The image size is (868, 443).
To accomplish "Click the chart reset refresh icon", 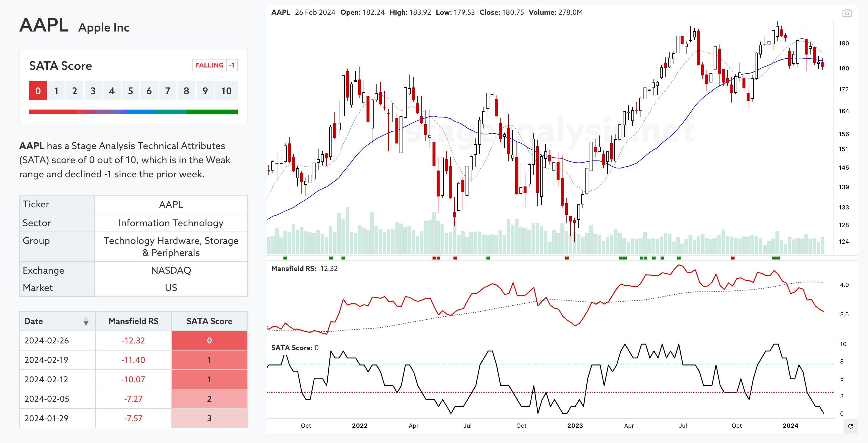I will pos(850,426).
